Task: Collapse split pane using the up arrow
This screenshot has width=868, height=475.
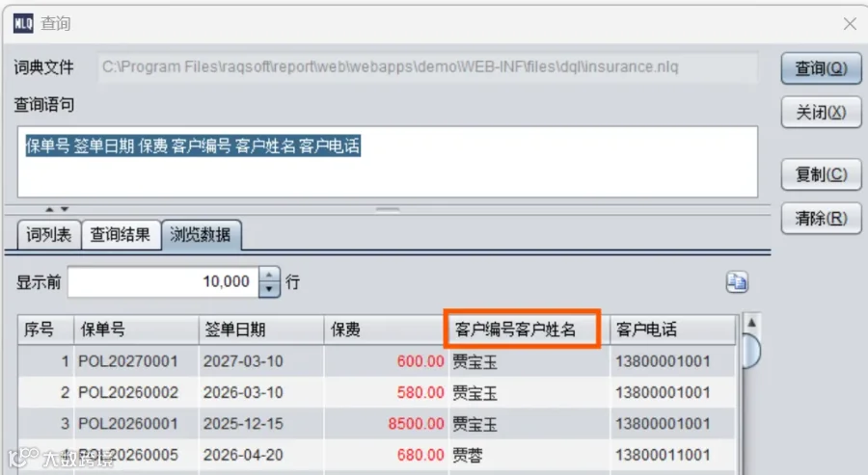Action: click(x=49, y=209)
